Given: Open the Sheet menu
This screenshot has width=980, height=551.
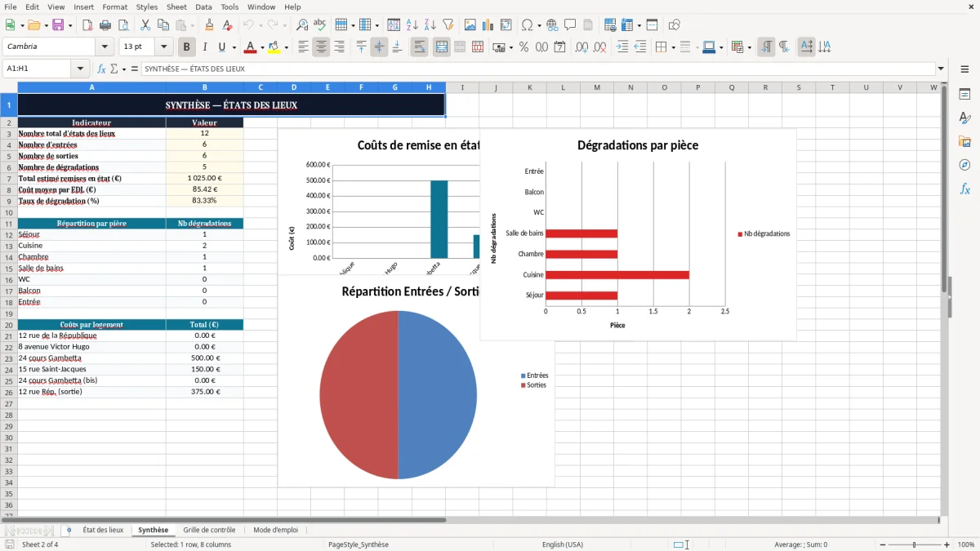Looking at the screenshot, I should [176, 7].
